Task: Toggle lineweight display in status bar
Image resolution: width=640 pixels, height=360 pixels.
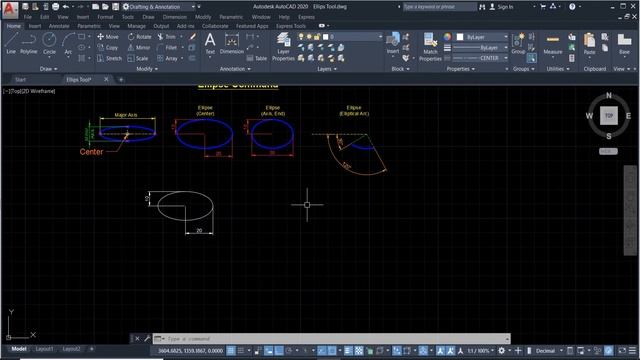Action: click(348, 351)
